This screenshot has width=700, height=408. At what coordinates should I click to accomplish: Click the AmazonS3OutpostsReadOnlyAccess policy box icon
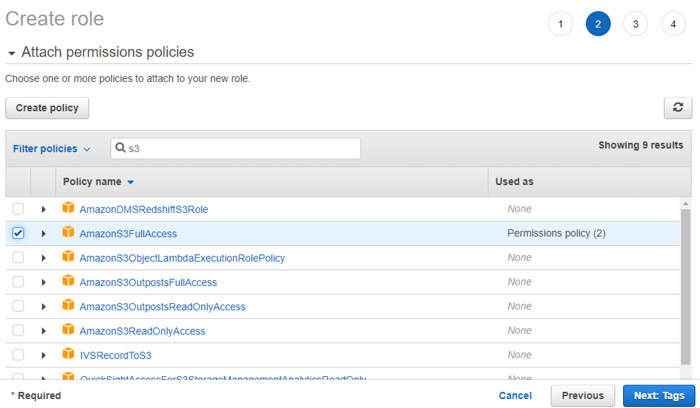pyautogui.click(x=68, y=305)
